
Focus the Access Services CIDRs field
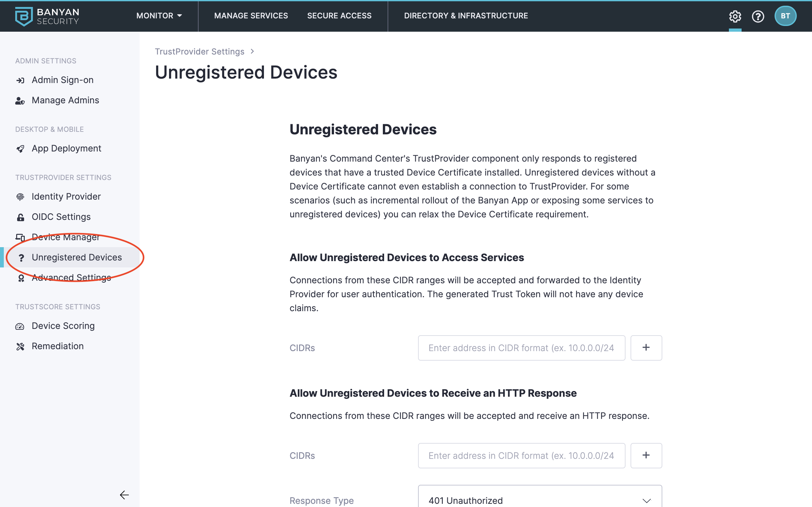pos(521,348)
